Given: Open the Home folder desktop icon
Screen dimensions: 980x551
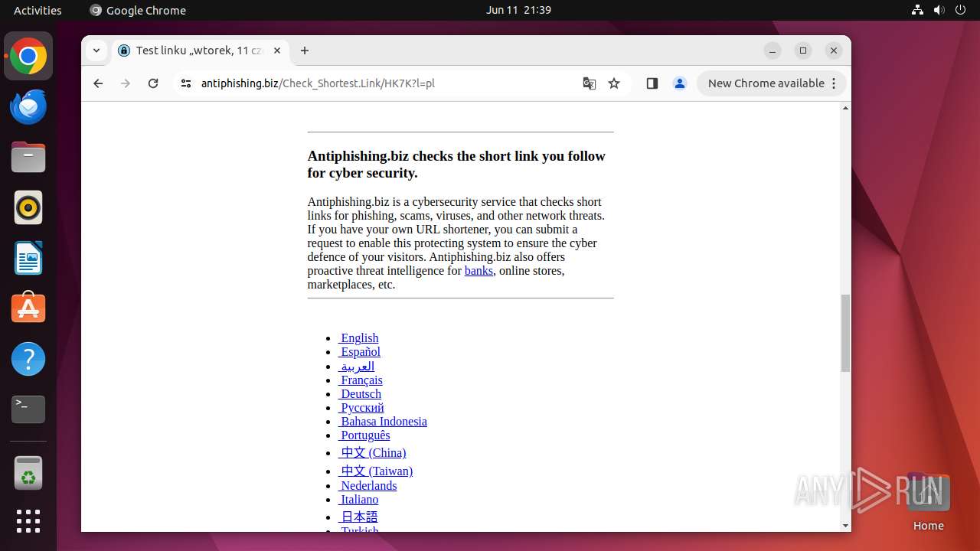Looking at the screenshot, I should (x=928, y=502).
